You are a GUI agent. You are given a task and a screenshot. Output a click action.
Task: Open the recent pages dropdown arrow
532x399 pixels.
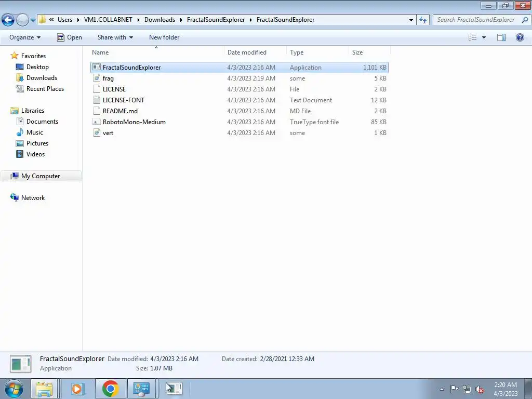(x=33, y=20)
